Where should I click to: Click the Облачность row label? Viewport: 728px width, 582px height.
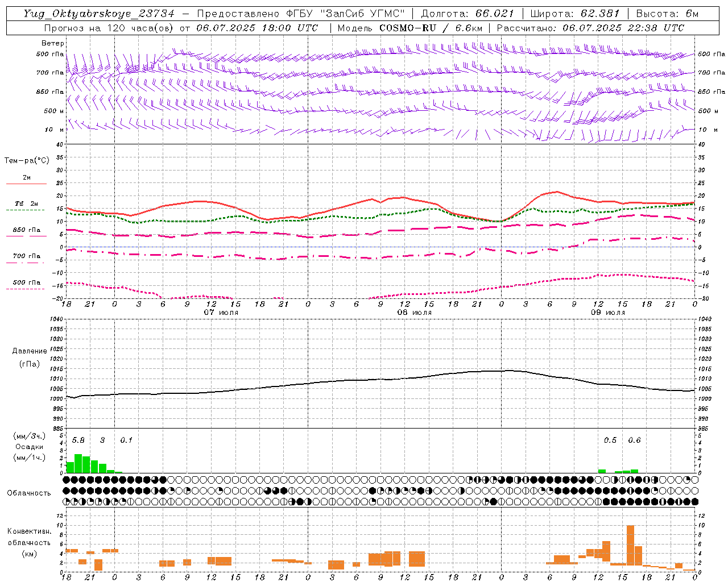point(29,493)
